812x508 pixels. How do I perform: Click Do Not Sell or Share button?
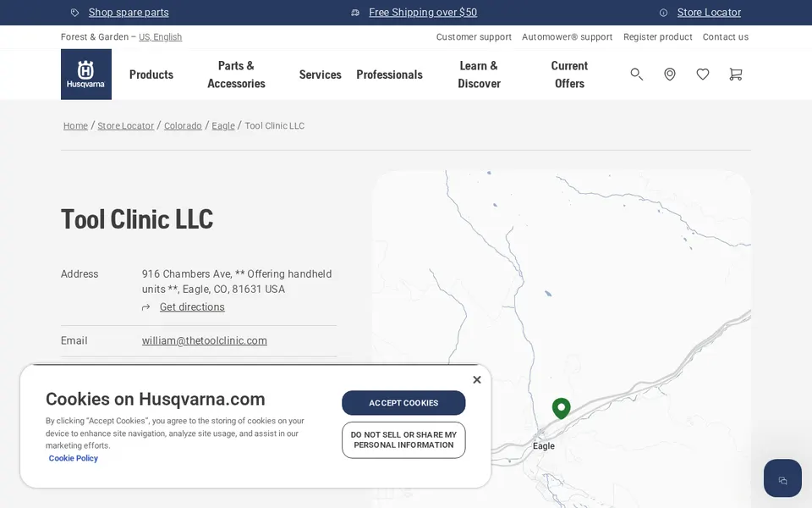pos(403,440)
